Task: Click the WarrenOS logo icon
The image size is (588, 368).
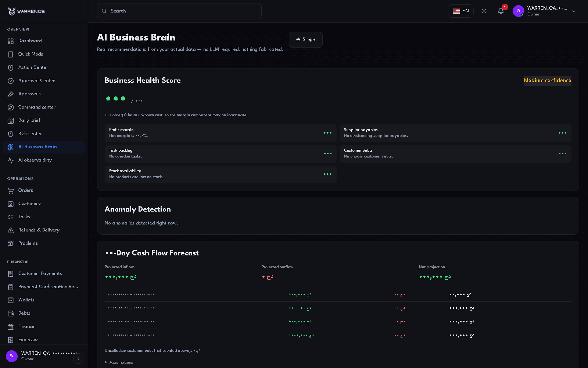Action: [x=12, y=11]
